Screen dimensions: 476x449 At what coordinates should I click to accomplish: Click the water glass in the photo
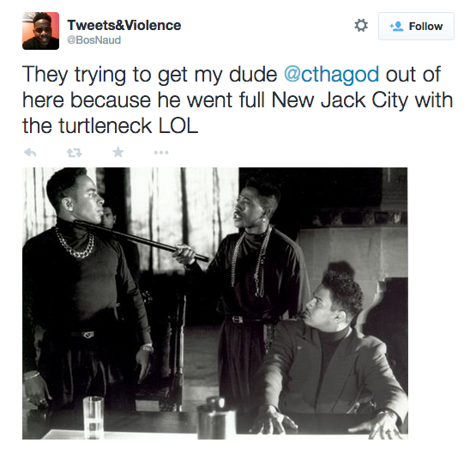point(93,417)
